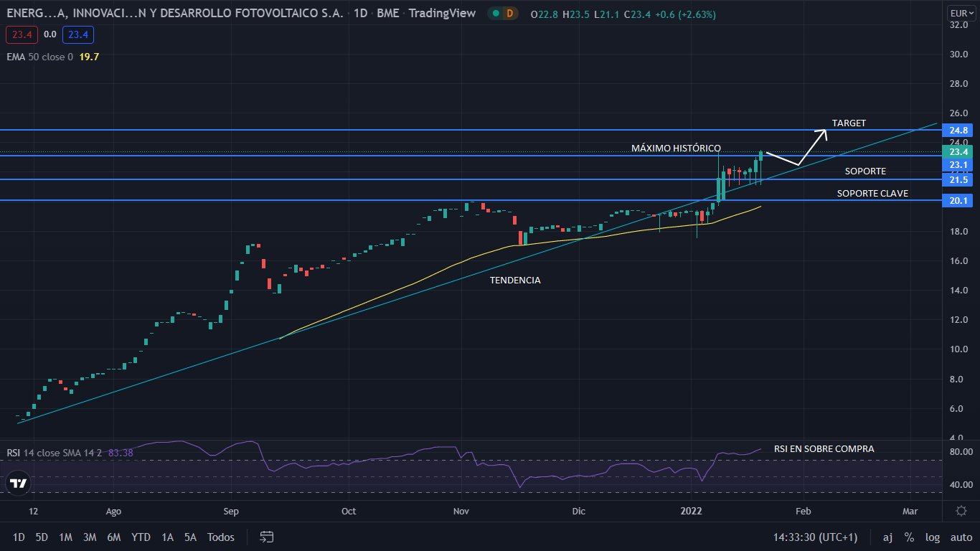
Task: Click the TradingView logo icon
Action: (19, 483)
